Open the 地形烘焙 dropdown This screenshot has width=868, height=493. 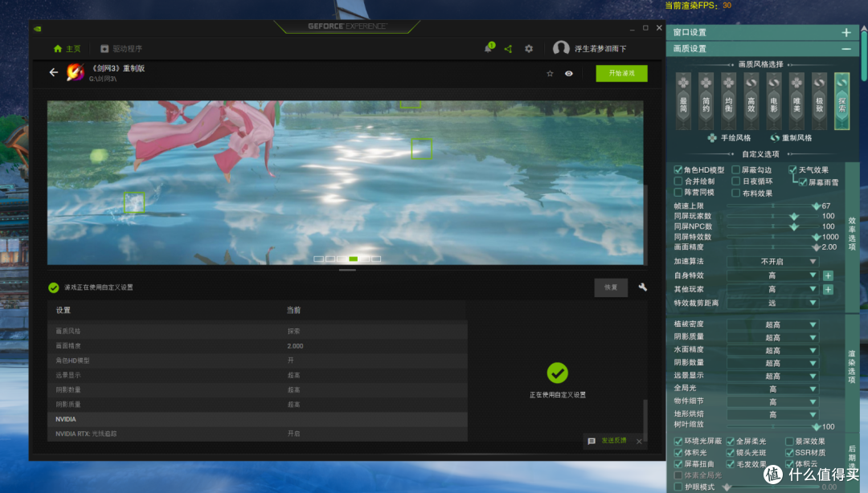coord(773,414)
